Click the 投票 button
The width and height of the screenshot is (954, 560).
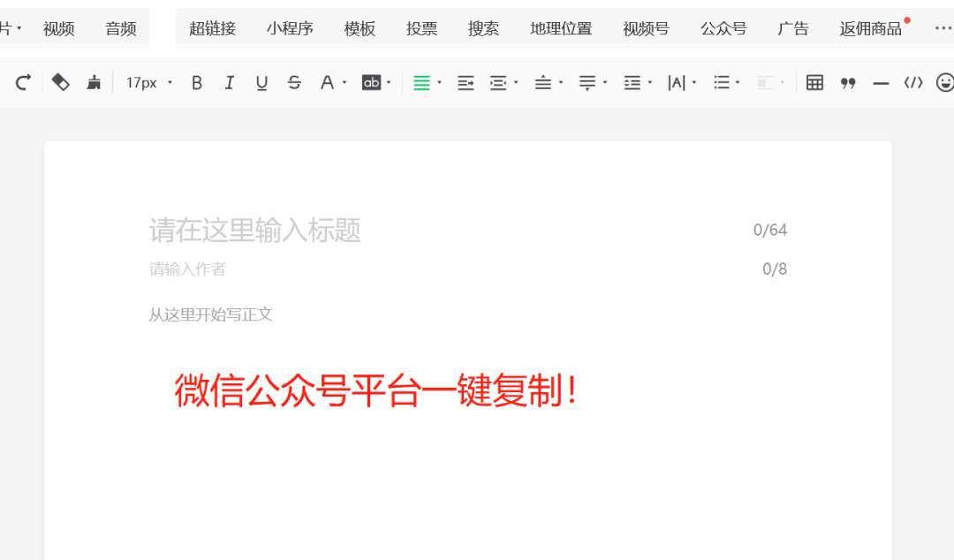click(x=421, y=28)
